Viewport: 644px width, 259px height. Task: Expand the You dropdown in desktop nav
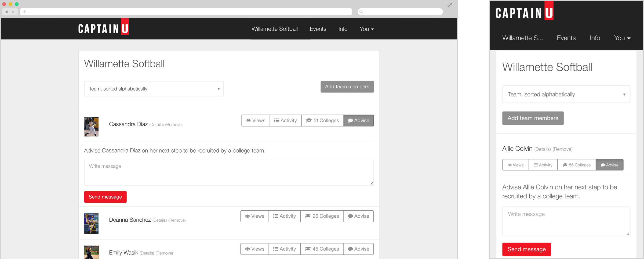click(x=367, y=29)
